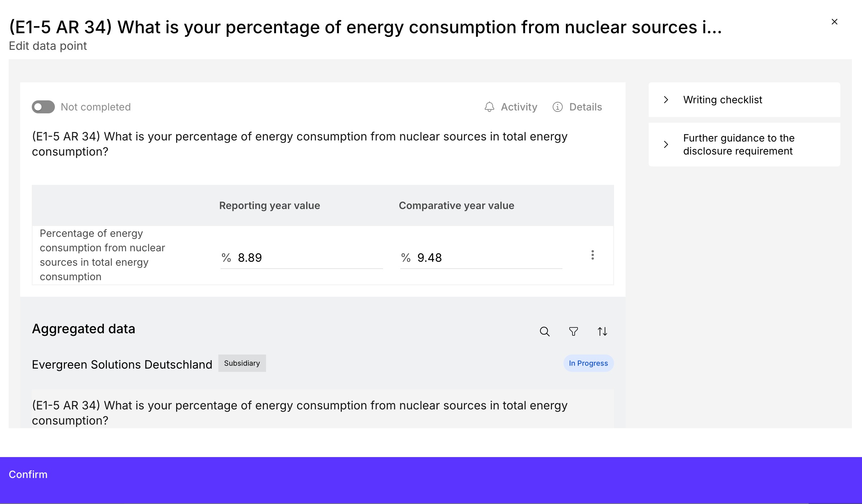The image size is (862, 504).
Task: Open the Details panel label
Action: [585, 107]
